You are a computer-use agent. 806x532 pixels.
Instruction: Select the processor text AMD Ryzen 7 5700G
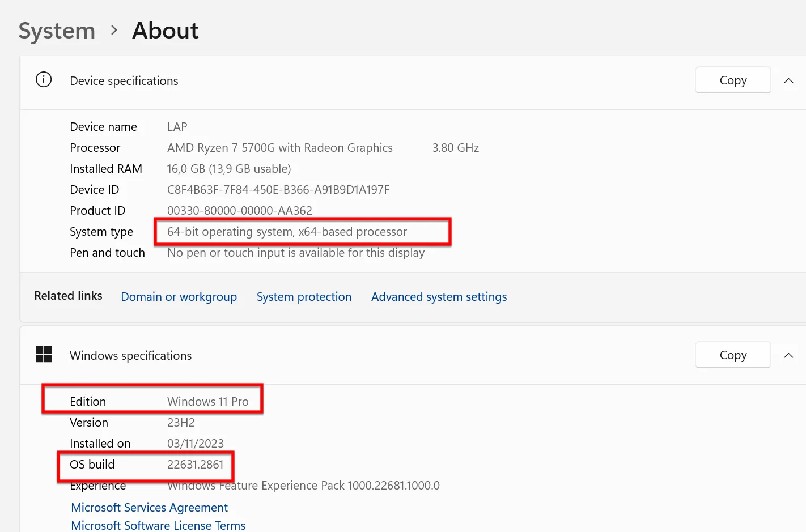tap(221, 148)
